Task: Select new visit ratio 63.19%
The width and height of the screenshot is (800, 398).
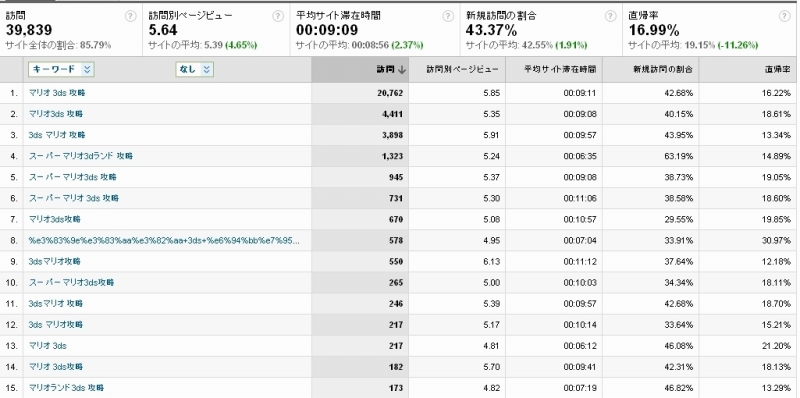Action: 679,156
